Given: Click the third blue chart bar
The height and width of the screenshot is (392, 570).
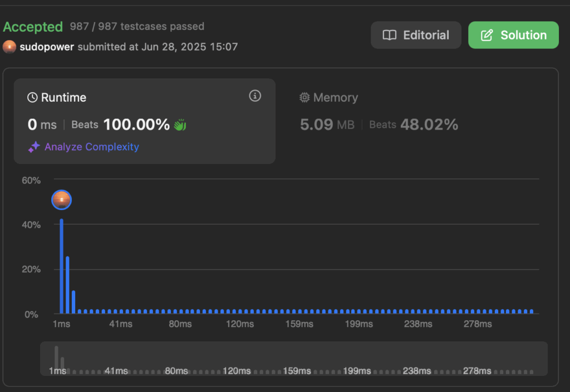Looking at the screenshot, I should pyautogui.click(x=73, y=302).
